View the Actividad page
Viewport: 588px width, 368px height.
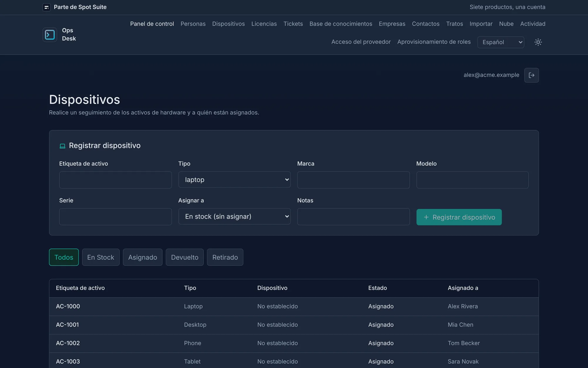pos(533,24)
